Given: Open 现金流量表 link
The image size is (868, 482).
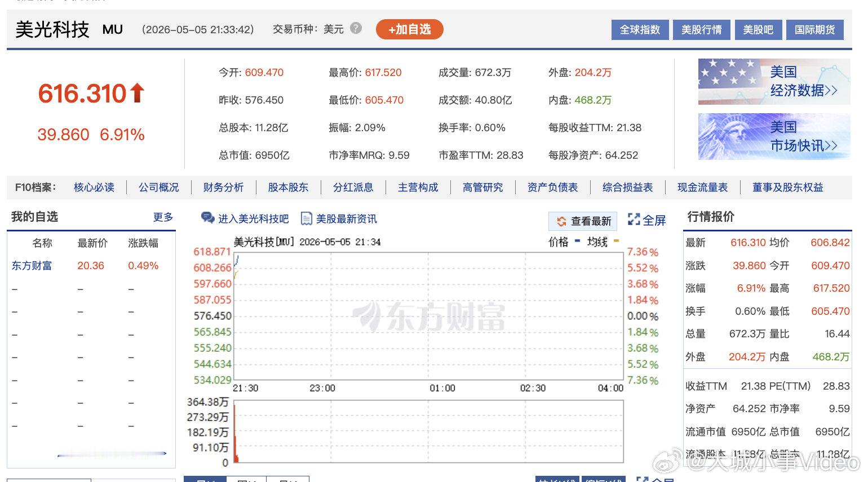Looking at the screenshot, I should 703,188.
